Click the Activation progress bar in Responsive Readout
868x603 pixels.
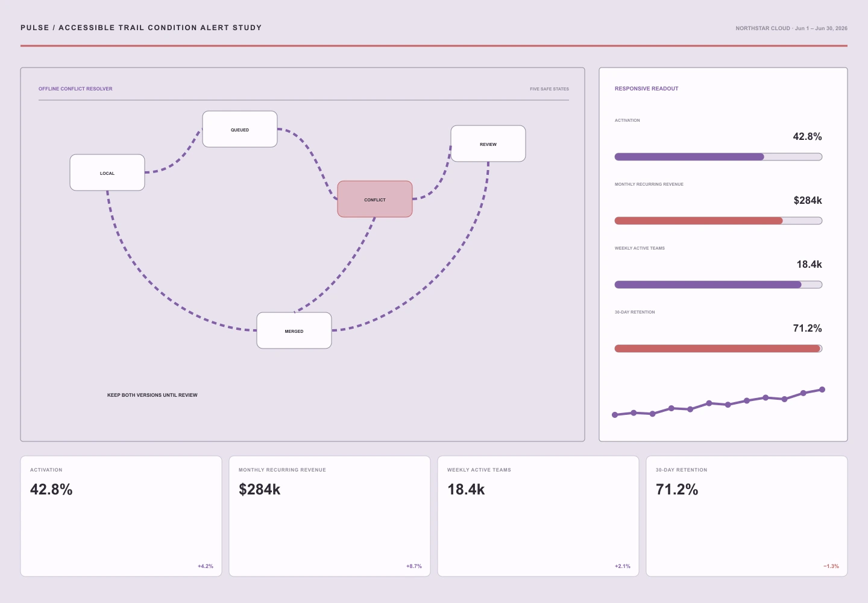pyautogui.click(x=719, y=157)
